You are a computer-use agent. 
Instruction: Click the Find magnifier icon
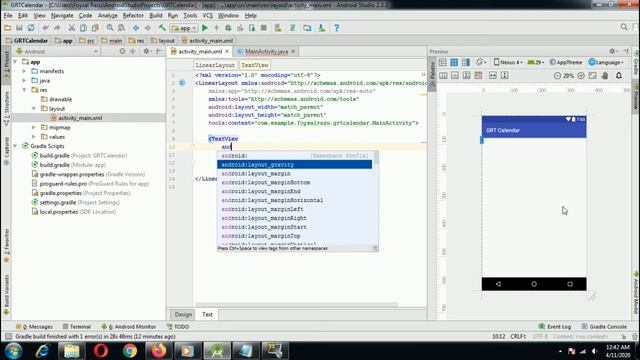(x=110, y=28)
